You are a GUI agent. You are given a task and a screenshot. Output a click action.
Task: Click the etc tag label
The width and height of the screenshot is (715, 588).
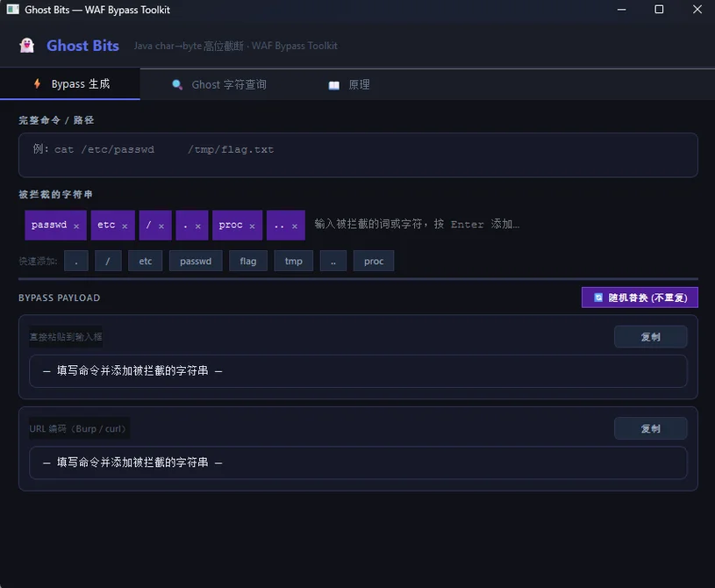[x=106, y=225]
